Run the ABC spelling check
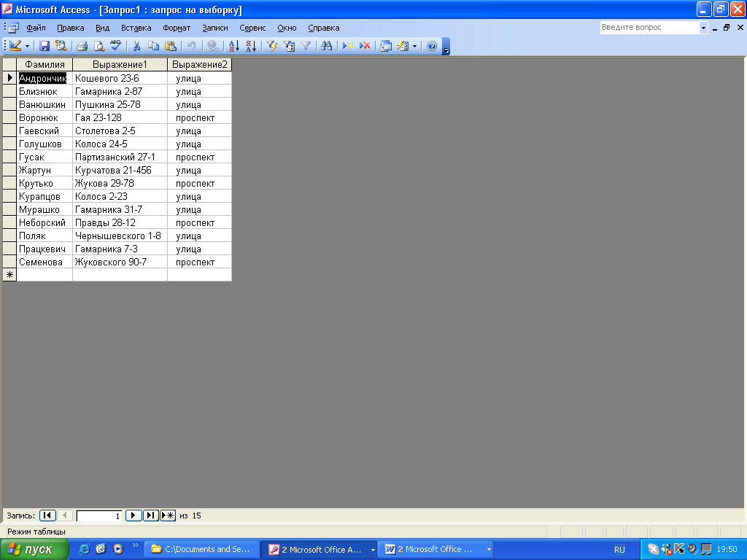The height and width of the screenshot is (560, 747). (x=115, y=46)
